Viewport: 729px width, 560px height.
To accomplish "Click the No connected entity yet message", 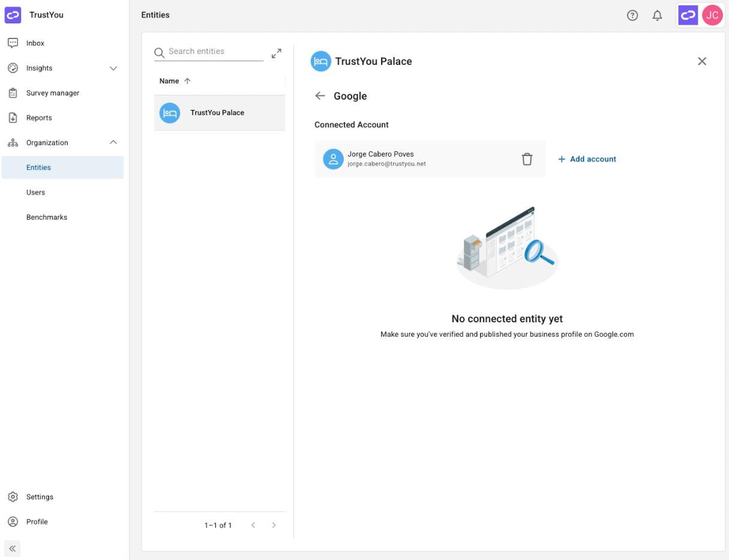I will pyautogui.click(x=507, y=319).
